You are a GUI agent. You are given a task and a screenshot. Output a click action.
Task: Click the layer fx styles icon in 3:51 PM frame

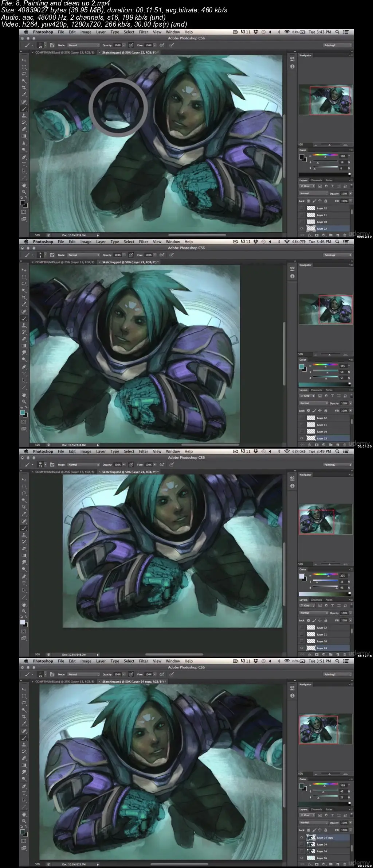310,865
